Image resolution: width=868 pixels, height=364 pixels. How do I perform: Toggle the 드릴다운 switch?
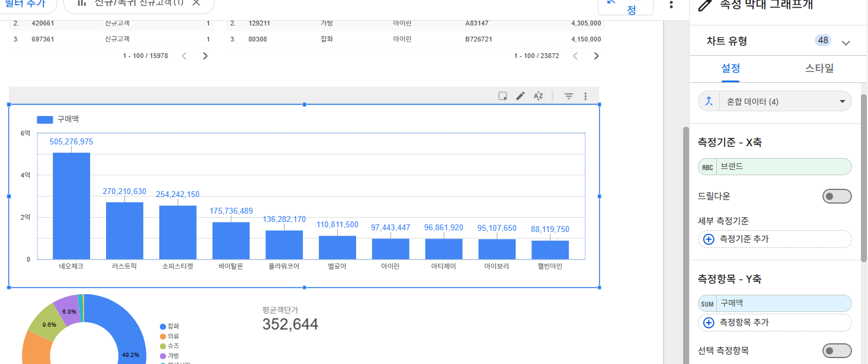click(837, 196)
